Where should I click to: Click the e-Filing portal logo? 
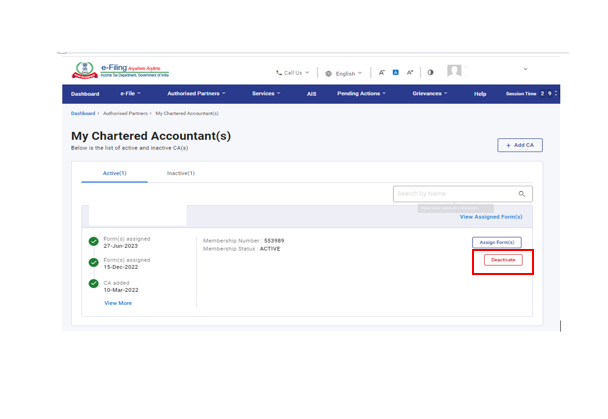[x=122, y=71]
